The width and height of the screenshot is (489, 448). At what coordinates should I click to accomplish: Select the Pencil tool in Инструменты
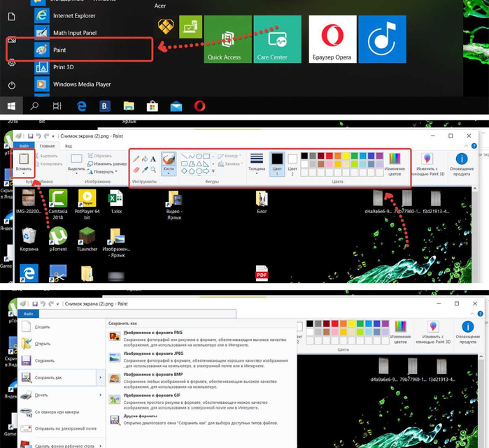[136, 159]
